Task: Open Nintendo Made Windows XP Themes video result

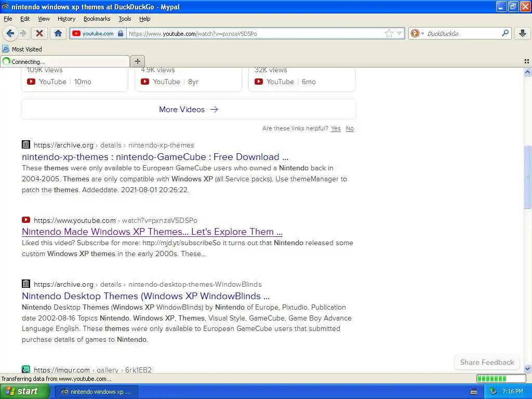Action: point(152,232)
